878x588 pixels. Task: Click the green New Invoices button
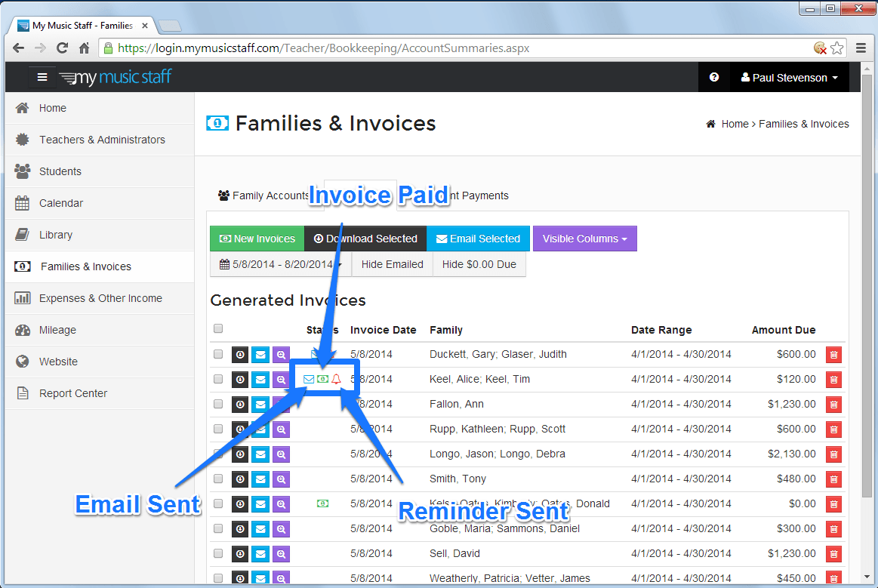[x=257, y=239]
